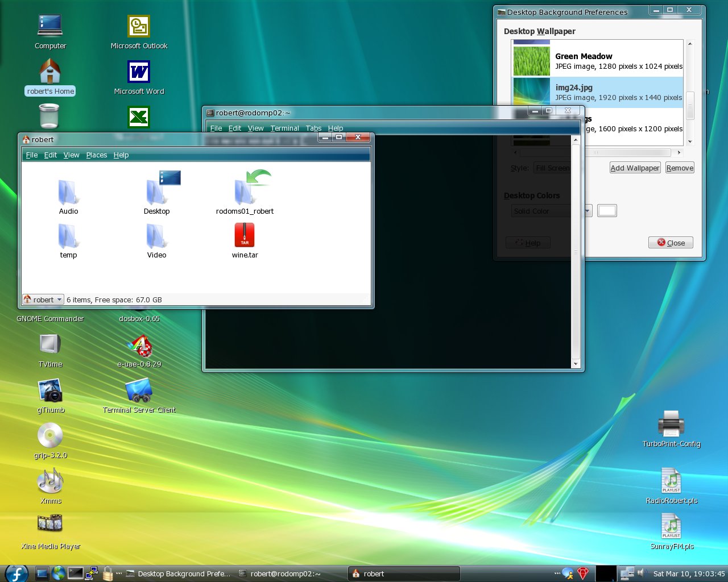The height and width of the screenshot is (582, 728).
Task: Open the Places menu in robert window
Action: [x=97, y=155]
